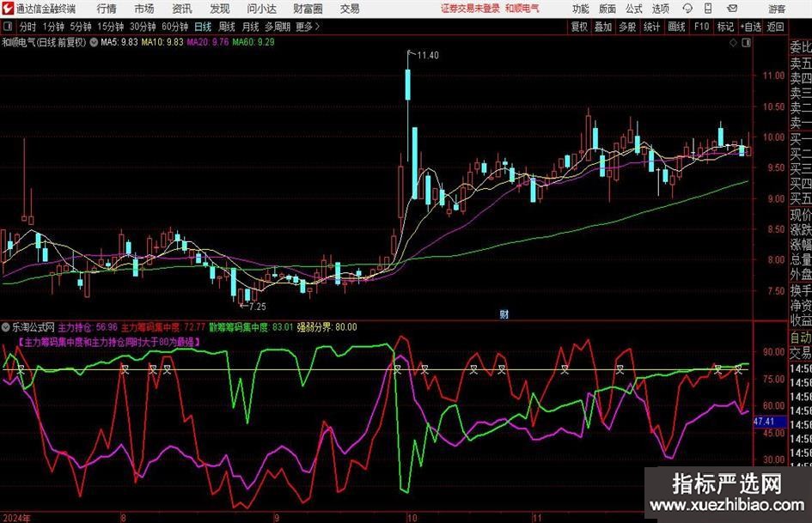Open the 公式 menu
This screenshot has width=812, height=523.
coord(634,9)
